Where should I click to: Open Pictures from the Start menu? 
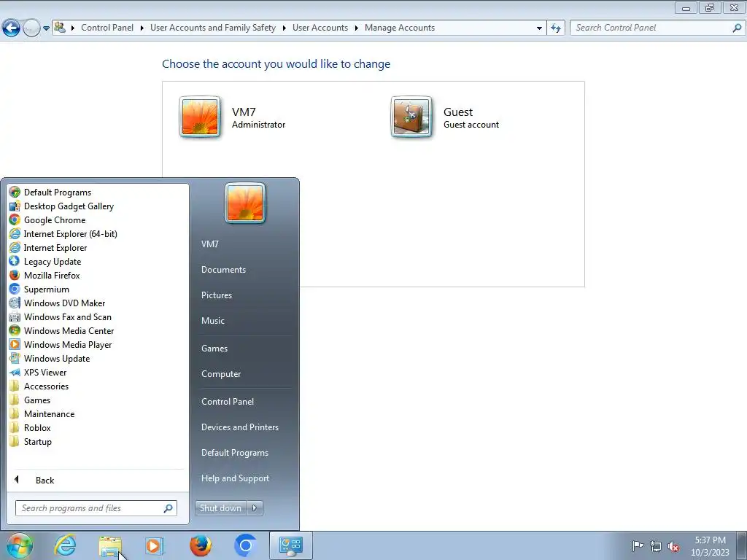[x=217, y=295]
